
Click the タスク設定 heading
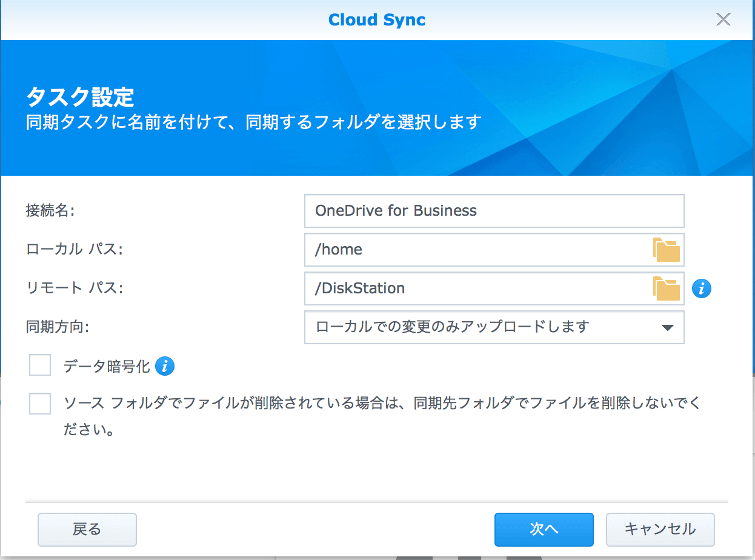point(80,97)
